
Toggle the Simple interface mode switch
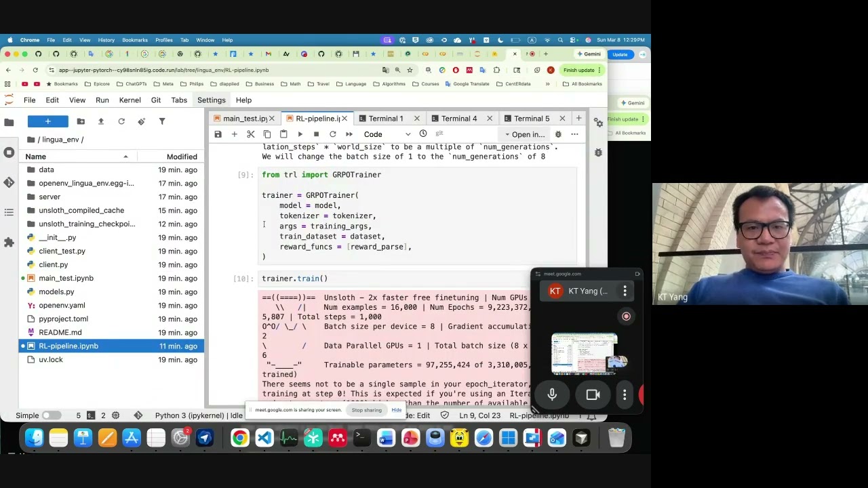[x=51, y=415]
